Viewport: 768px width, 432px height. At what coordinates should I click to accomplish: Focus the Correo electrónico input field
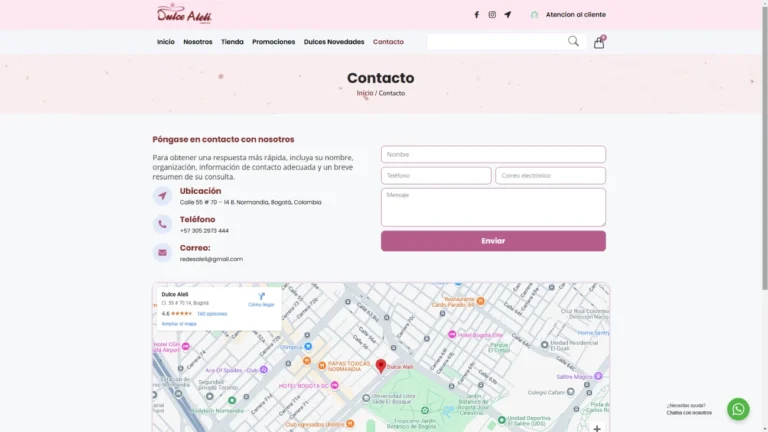click(x=551, y=175)
